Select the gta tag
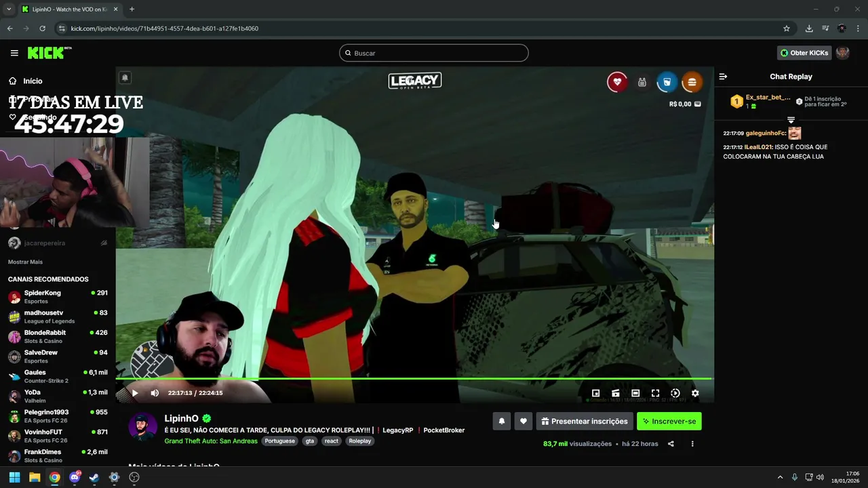Image resolution: width=868 pixels, height=488 pixels. (310, 441)
